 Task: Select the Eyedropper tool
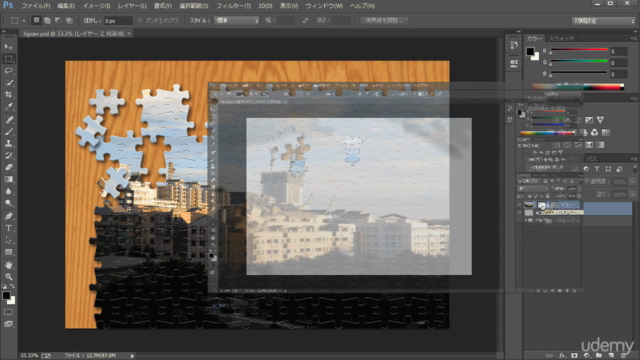pos(9,107)
